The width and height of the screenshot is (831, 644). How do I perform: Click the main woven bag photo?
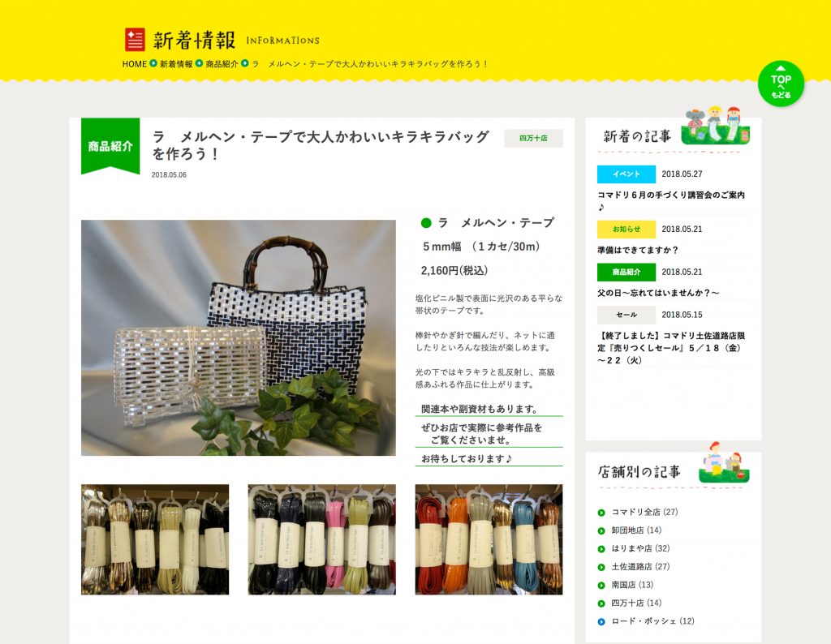239,337
